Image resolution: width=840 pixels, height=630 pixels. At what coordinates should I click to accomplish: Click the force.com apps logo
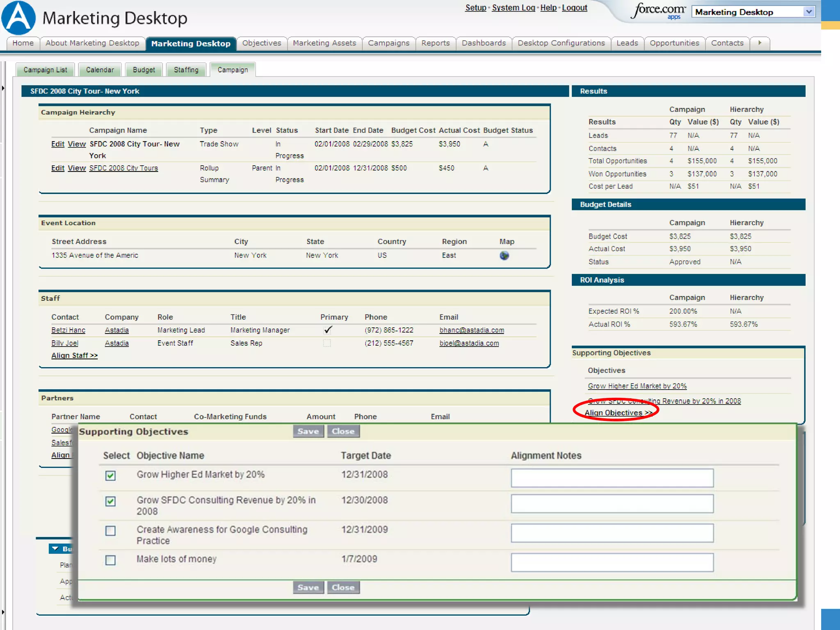(658, 11)
